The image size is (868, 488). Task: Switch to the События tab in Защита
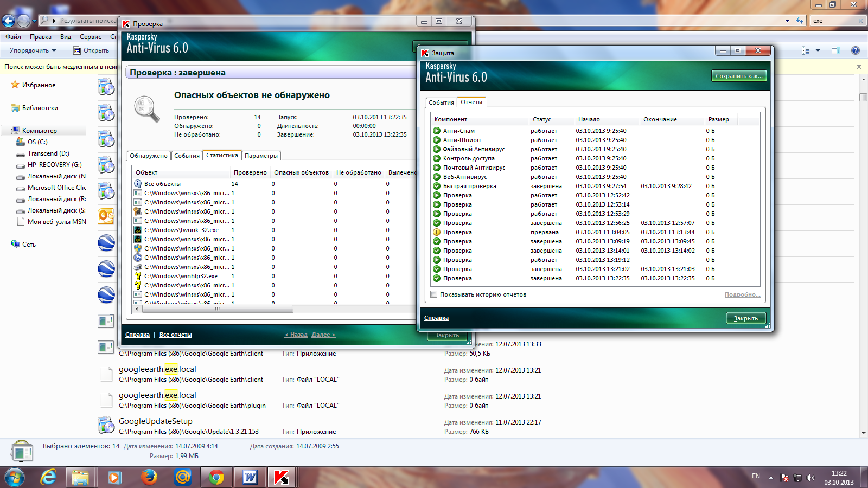coord(441,102)
